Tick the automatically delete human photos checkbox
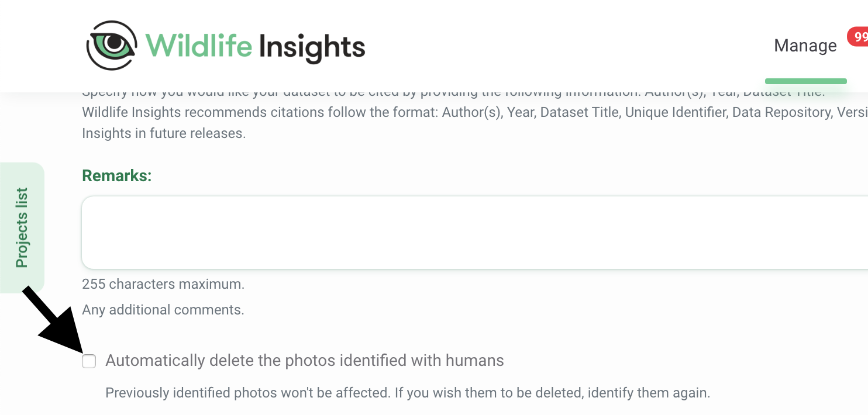The height and width of the screenshot is (415, 868). point(89,361)
